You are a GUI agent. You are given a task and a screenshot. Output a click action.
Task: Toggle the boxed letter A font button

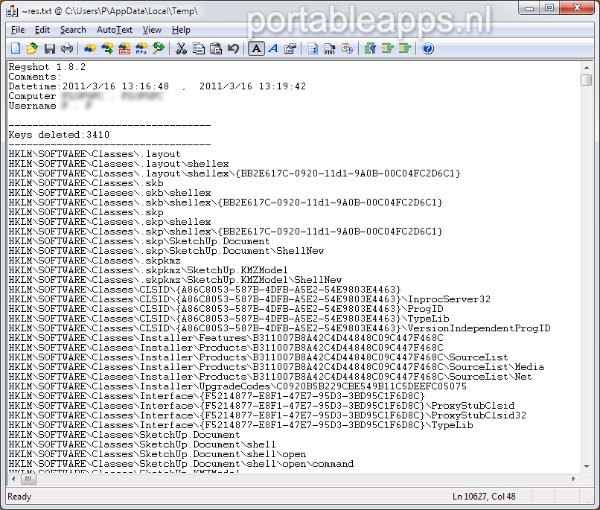click(x=256, y=48)
